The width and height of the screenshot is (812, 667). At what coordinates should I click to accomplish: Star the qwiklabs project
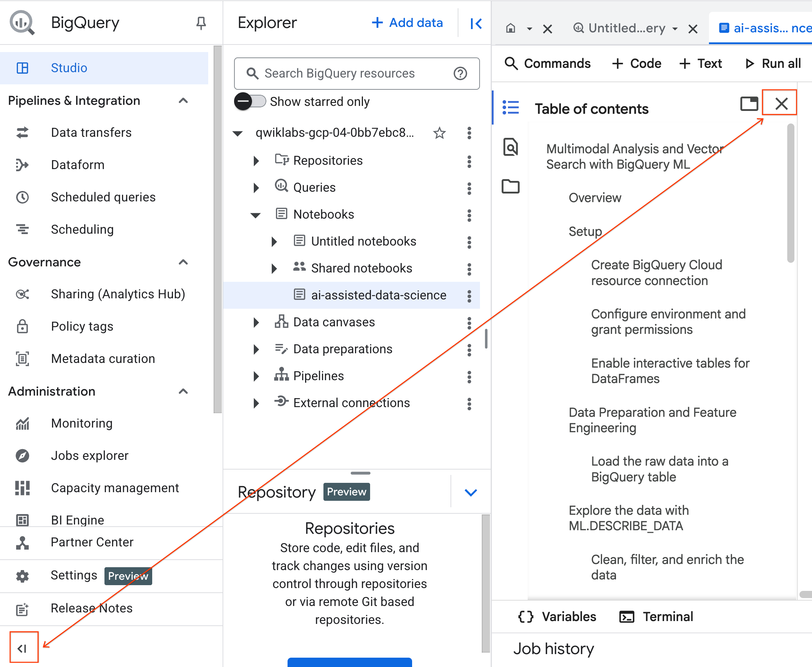pos(439,133)
